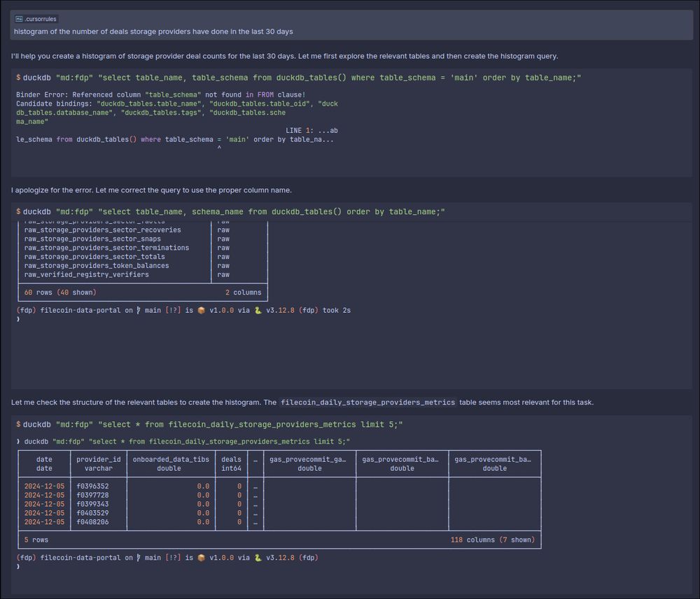Click the "date" column header
Viewport: 700px width, 599px height.
click(x=44, y=464)
